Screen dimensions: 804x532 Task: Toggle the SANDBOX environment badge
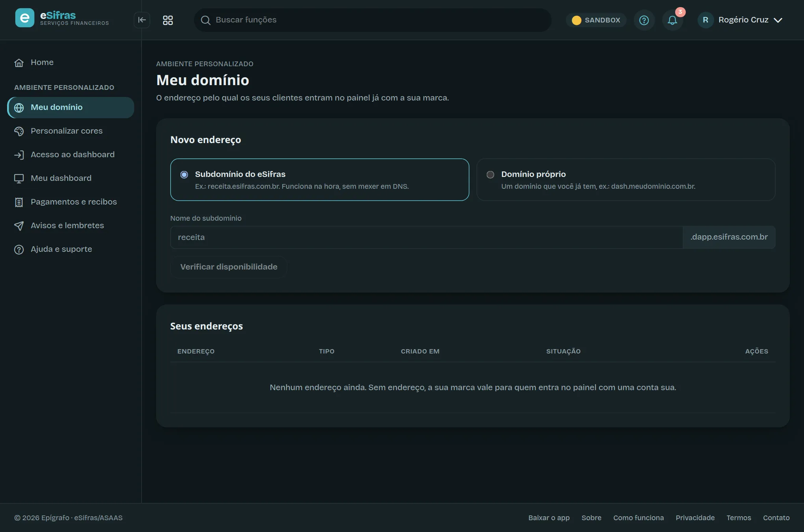tap(596, 20)
